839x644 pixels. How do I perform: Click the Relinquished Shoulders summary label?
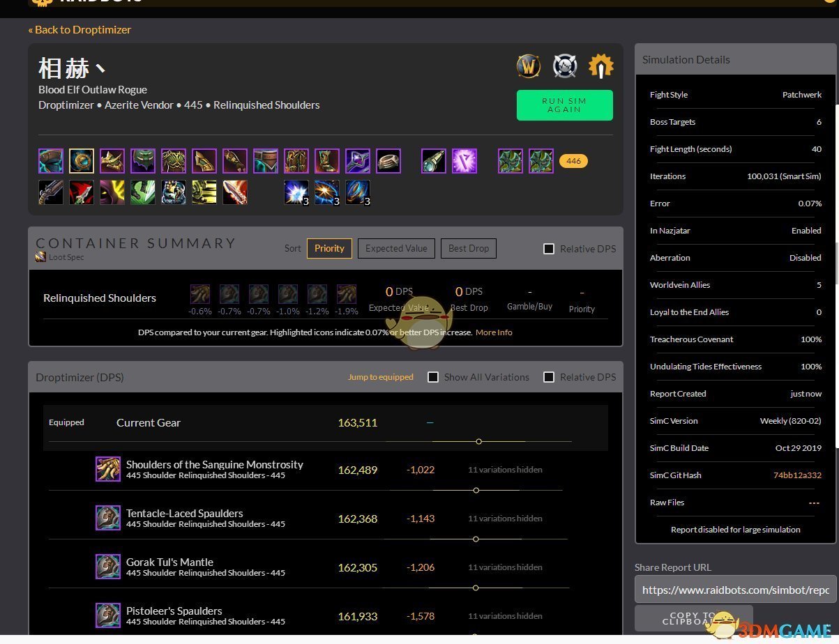pyautogui.click(x=100, y=298)
